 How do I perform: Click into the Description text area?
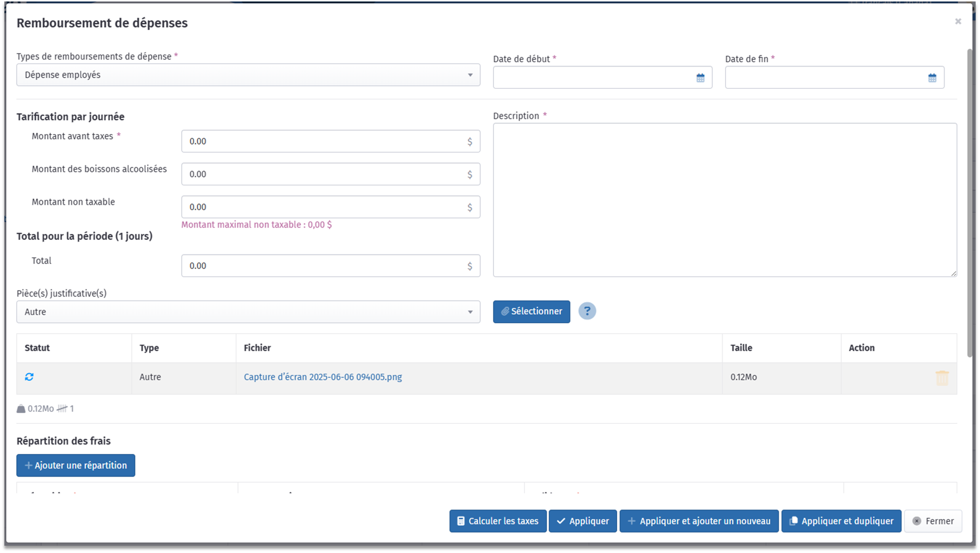pos(725,200)
